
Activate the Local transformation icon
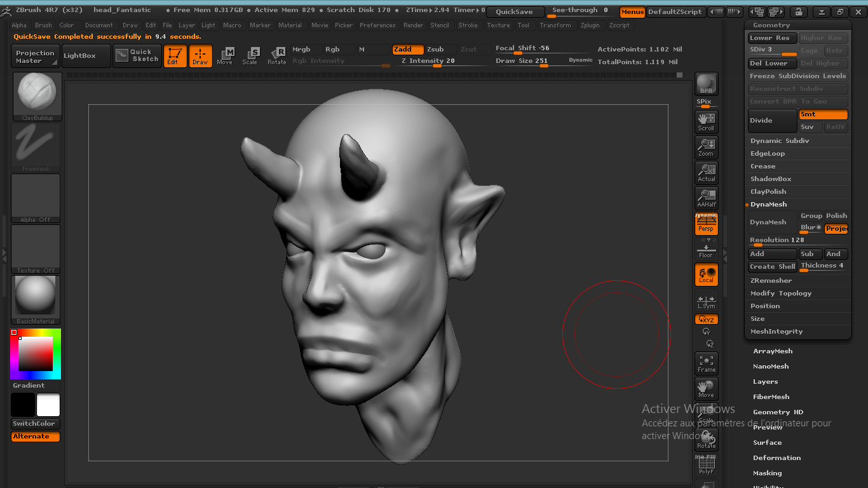pyautogui.click(x=706, y=274)
